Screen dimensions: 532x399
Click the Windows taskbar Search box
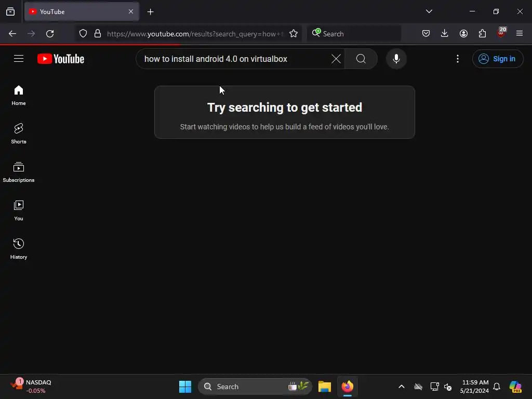255,387
